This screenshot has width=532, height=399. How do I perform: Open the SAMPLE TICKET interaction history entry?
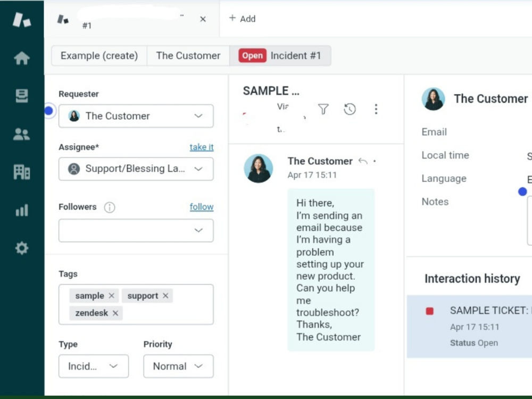(470, 327)
